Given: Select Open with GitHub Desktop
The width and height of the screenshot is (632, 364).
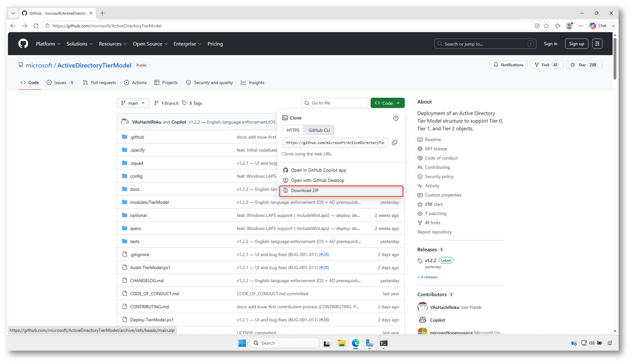Looking at the screenshot, I should [x=341, y=180].
